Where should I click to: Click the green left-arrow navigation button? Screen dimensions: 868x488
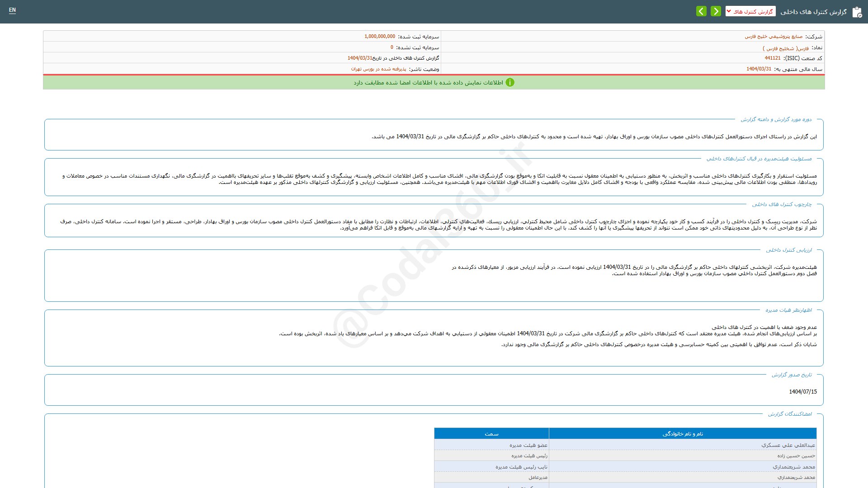701,11
